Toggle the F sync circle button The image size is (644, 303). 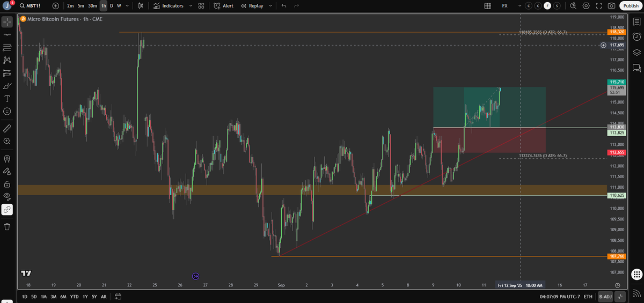click(547, 5)
